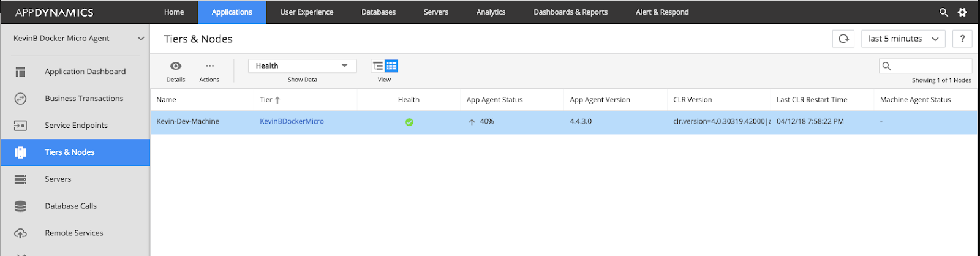980x256 pixels.
Task: Click the clr.version=4.0.30319.42000 cell
Action: coord(722,122)
